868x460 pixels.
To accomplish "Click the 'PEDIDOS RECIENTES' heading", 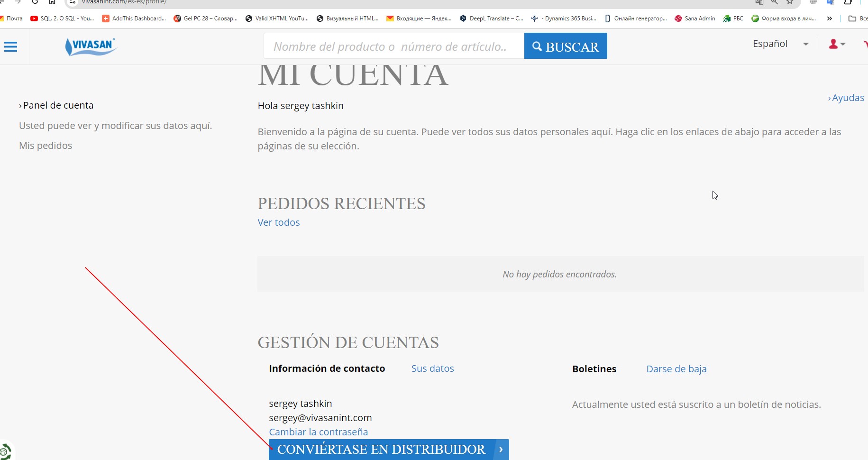I will coord(341,203).
